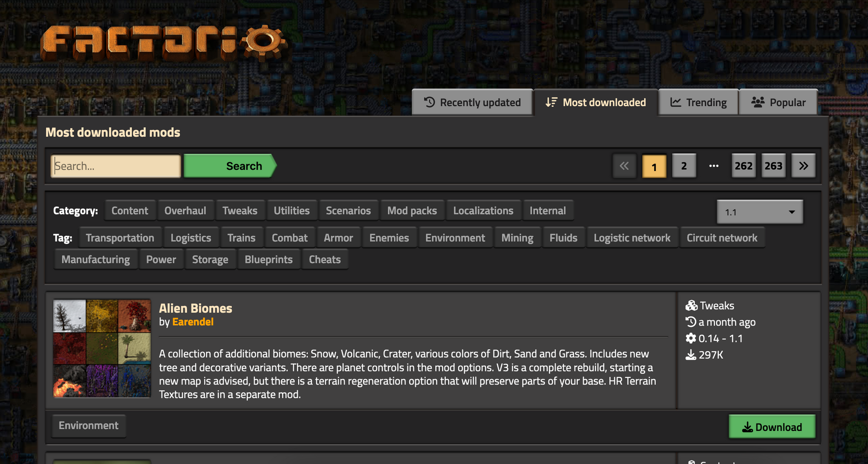Select the Storage tag
Image resolution: width=868 pixels, height=464 pixels.
pos(210,260)
